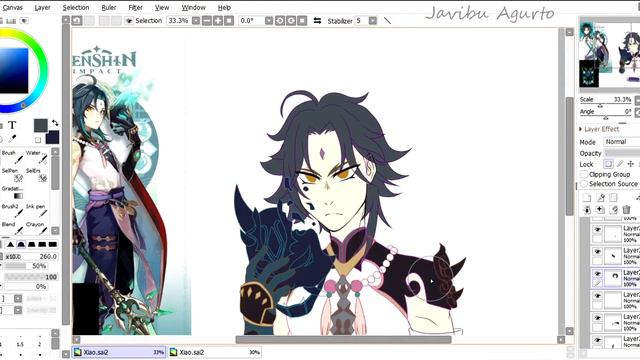Enable the lock move icon
Viewport: 640px width, 360px height.
[x=631, y=164]
